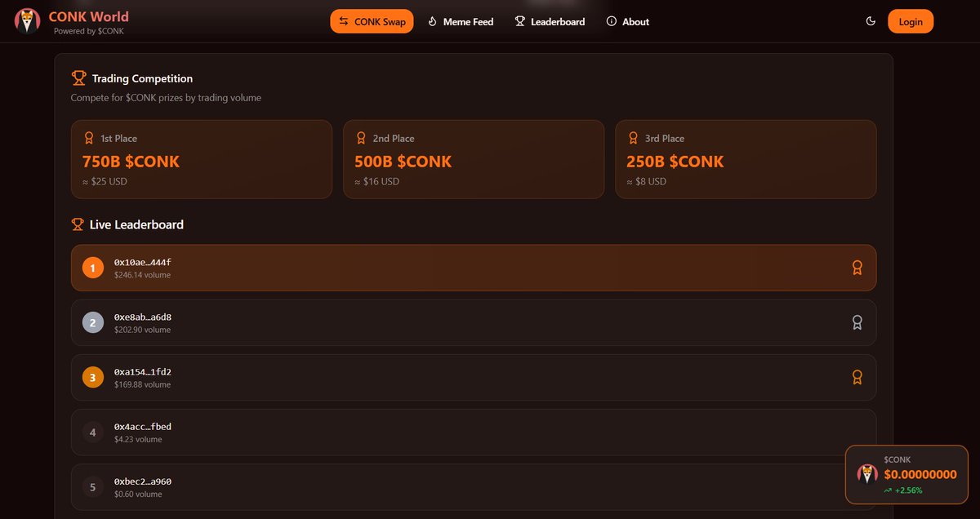Click the $4.23 volume text
The width and height of the screenshot is (980, 519).
tap(138, 439)
